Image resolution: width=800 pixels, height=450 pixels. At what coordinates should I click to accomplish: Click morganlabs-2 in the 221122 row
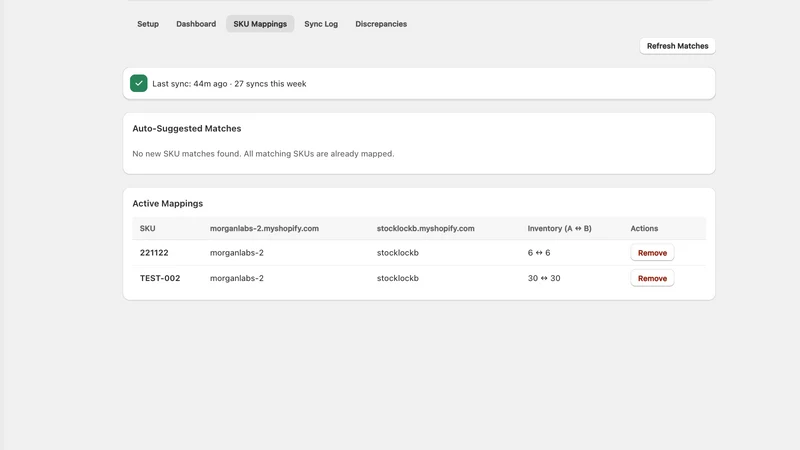click(x=237, y=253)
